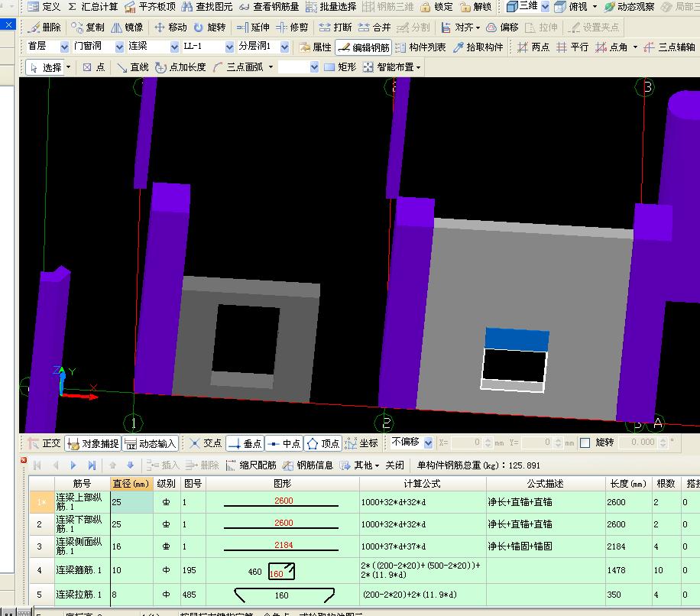700x616 pixels.
Task: Select 矩形 (rectangle) draw tool
Action: click(340, 67)
